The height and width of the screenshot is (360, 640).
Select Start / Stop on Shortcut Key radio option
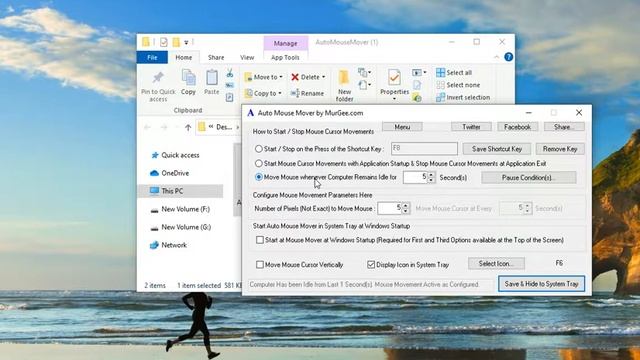pos(258,149)
